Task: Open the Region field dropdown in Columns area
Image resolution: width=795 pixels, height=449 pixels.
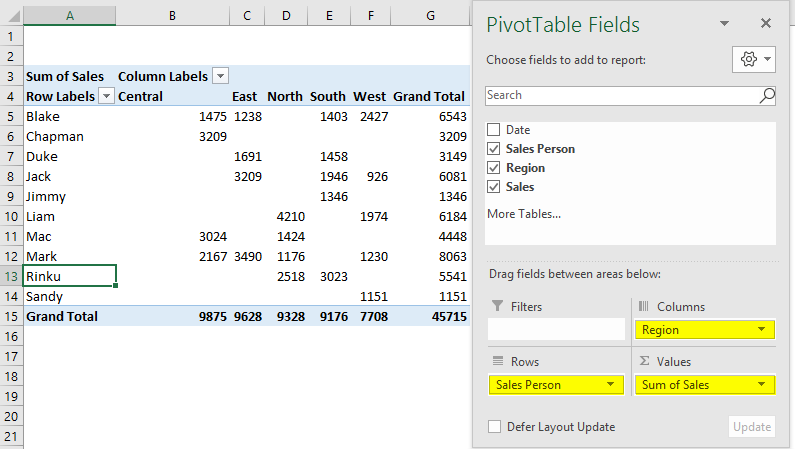Action: [x=762, y=329]
